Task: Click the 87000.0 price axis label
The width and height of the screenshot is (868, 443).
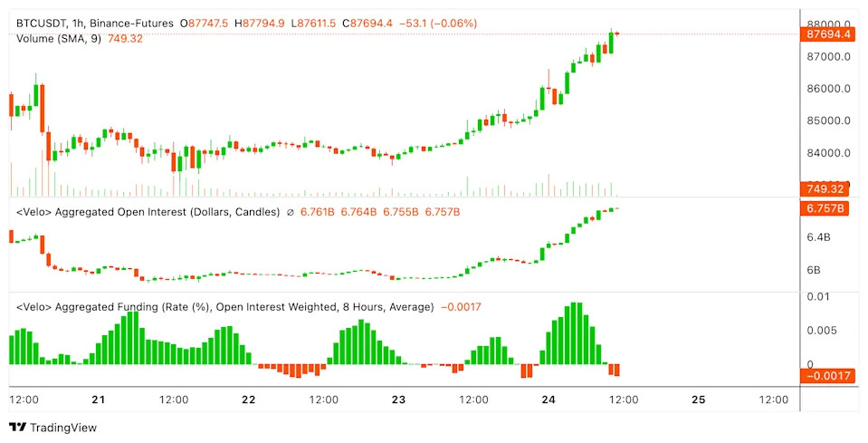Action: point(829,56)
